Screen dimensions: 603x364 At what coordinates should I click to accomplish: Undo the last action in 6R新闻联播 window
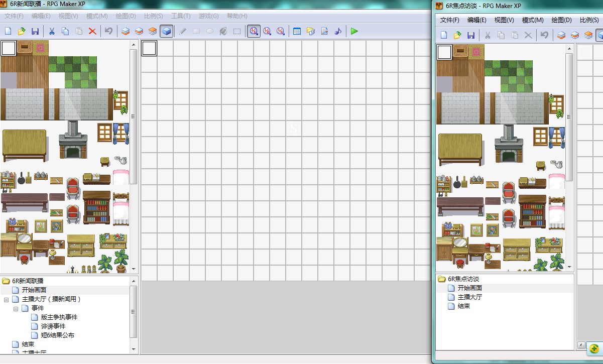click(108, 31)
